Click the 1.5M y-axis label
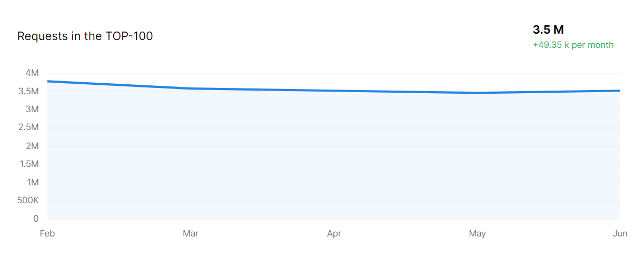Image resolution: width=644 pixels, height=257 pixels. coord(28,164)
